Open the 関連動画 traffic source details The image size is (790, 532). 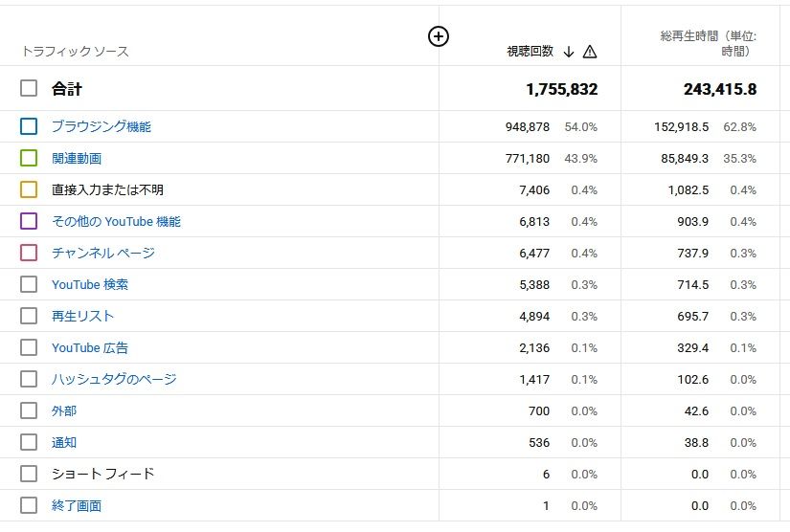(x=77, y=158)
